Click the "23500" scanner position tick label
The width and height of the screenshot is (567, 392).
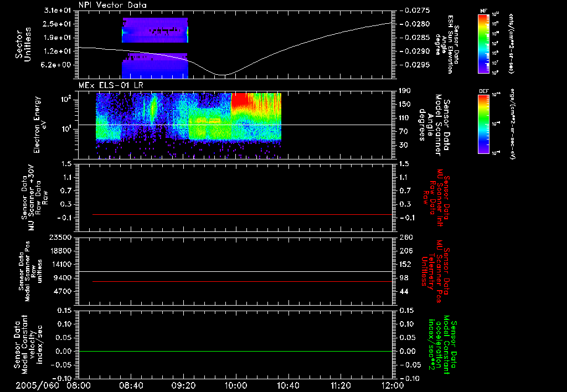(x=60, y=237)
